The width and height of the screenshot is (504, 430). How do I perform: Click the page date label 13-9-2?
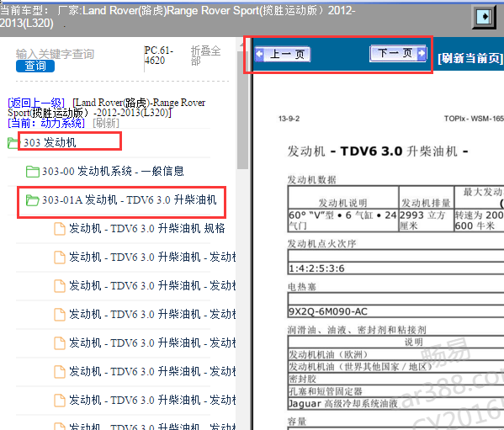tap(289, 119)
